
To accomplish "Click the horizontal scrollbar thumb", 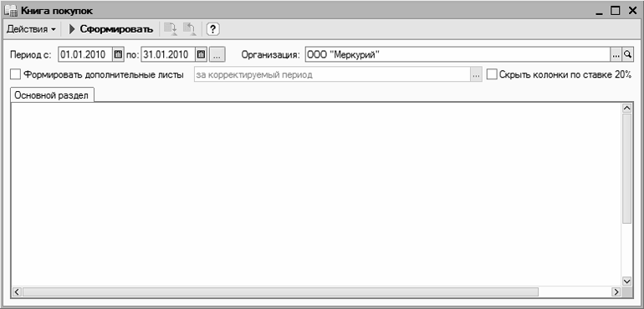I will click(280, 292).
